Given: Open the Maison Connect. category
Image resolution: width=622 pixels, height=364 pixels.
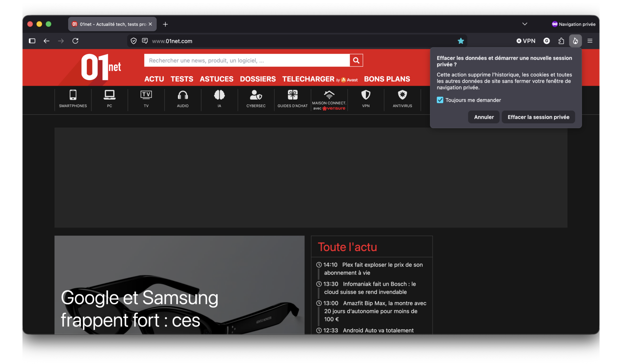Looking at the screenshot, I should tap(329, 100).
